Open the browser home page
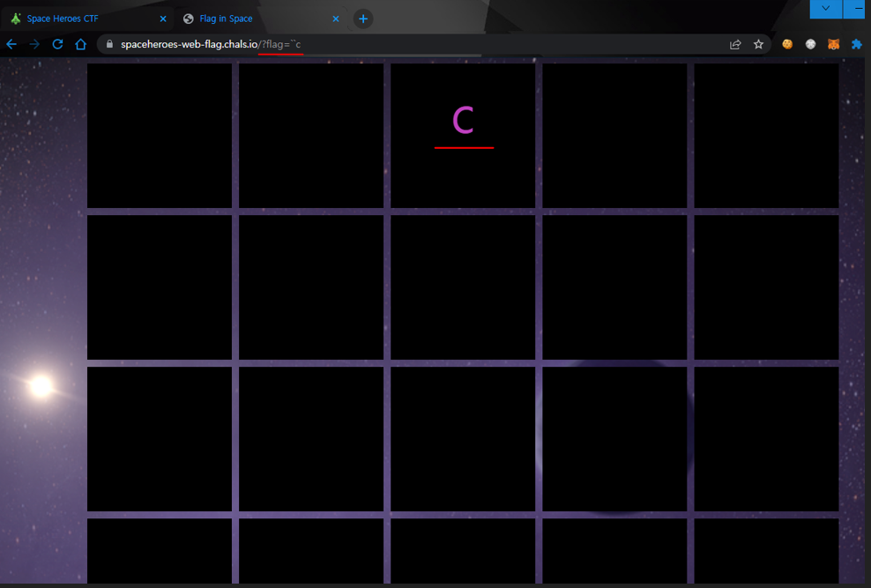 click(80, 44)
